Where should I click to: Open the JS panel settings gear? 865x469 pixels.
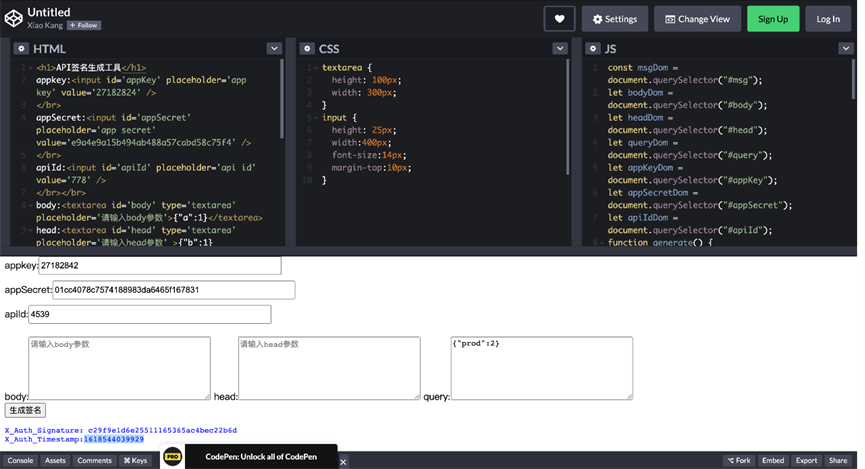pos(592,48)
